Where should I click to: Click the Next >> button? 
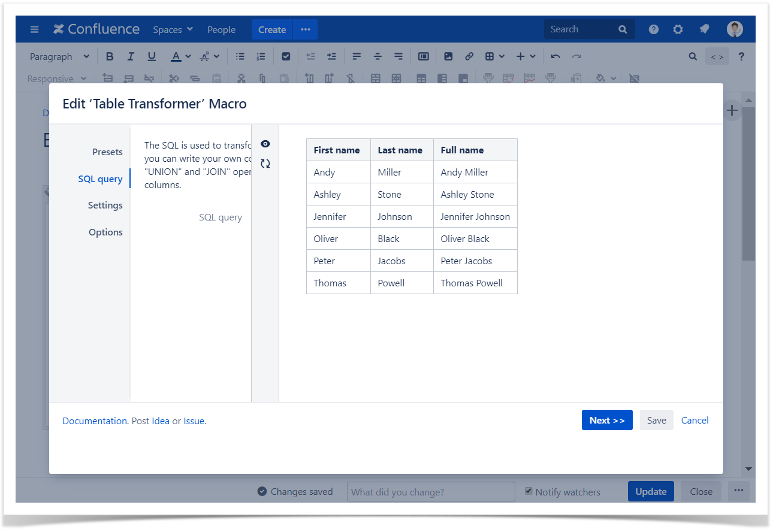coord(606,421)
